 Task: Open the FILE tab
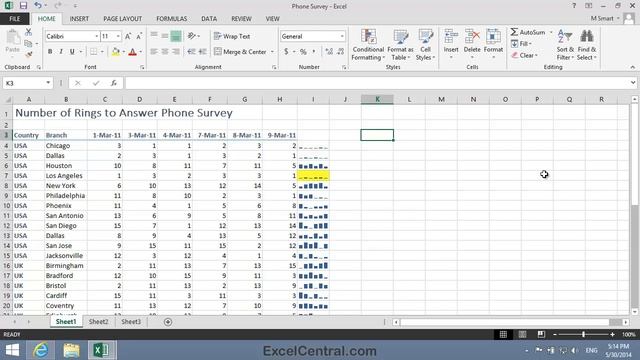[x=15, y=19]
